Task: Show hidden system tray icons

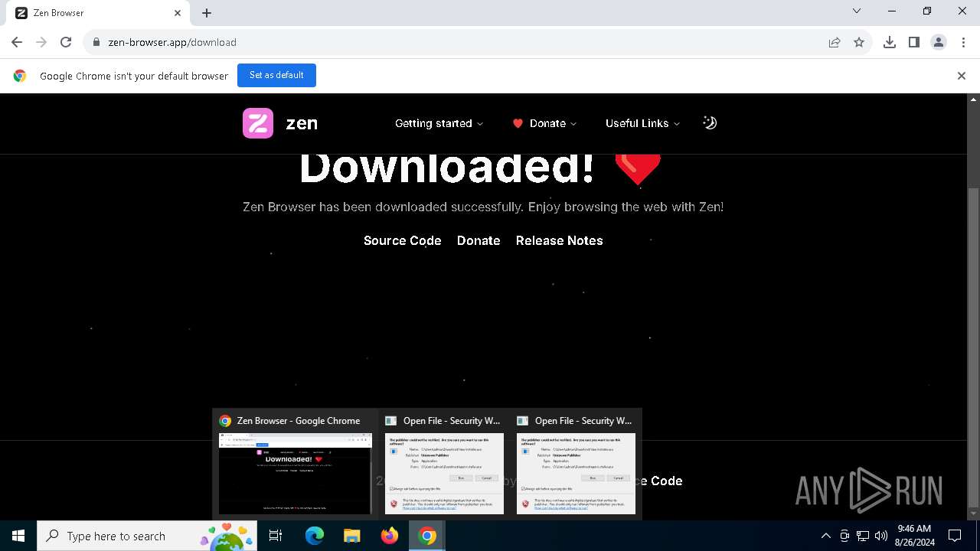Action: [x=825, y=536]
